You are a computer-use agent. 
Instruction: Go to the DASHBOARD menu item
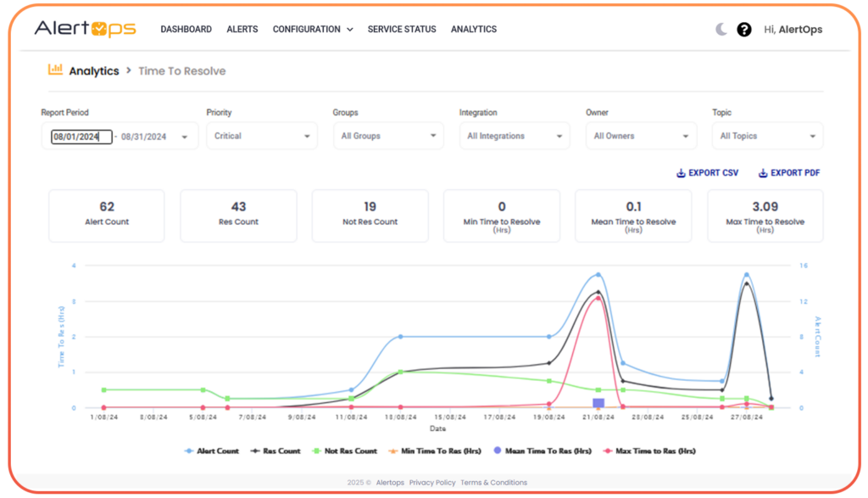pos(186,29)
